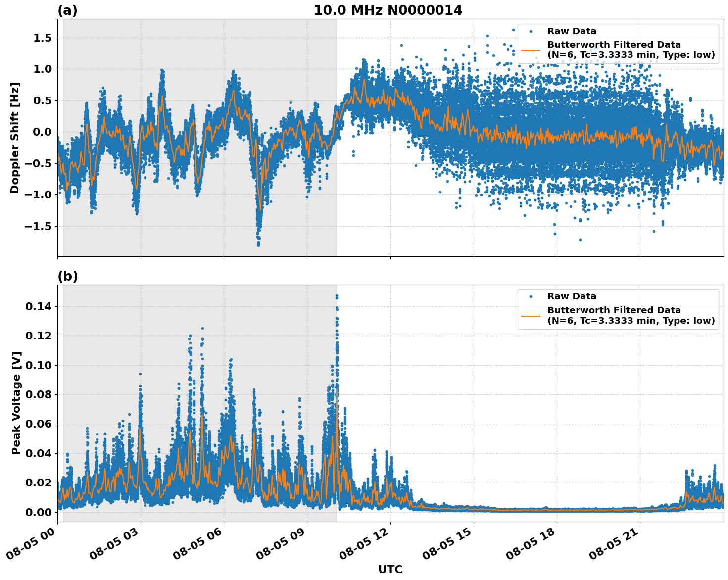
Task: Click the 'UTC' x-axis label
Action: pos(390,570)
